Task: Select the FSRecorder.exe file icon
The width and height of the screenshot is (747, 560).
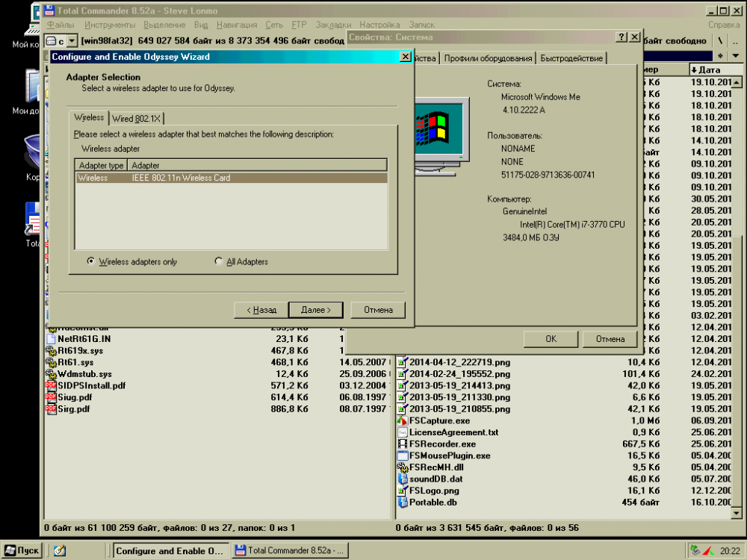Action: [x=402, y=444]
